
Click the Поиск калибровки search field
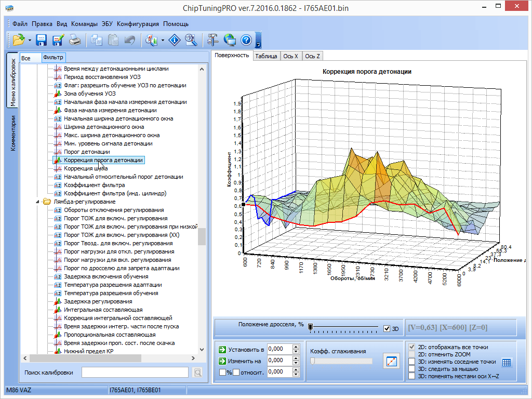click(x=135, y=372)
